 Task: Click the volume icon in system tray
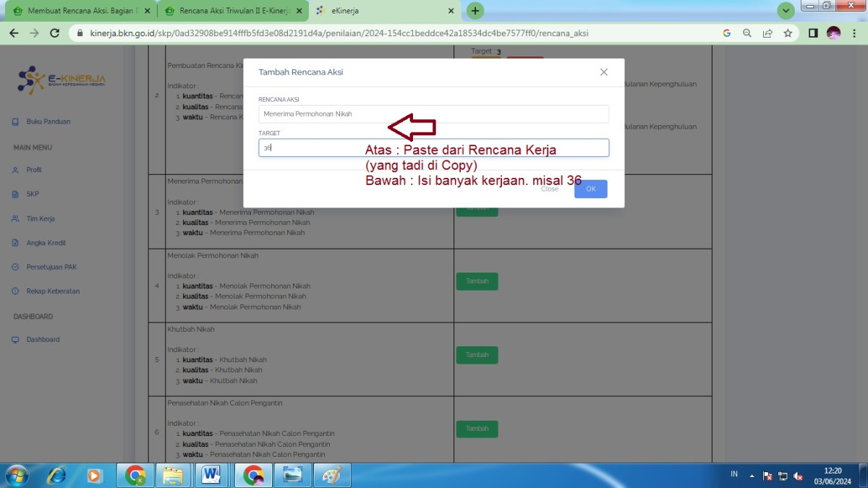(x=798, y=476)
